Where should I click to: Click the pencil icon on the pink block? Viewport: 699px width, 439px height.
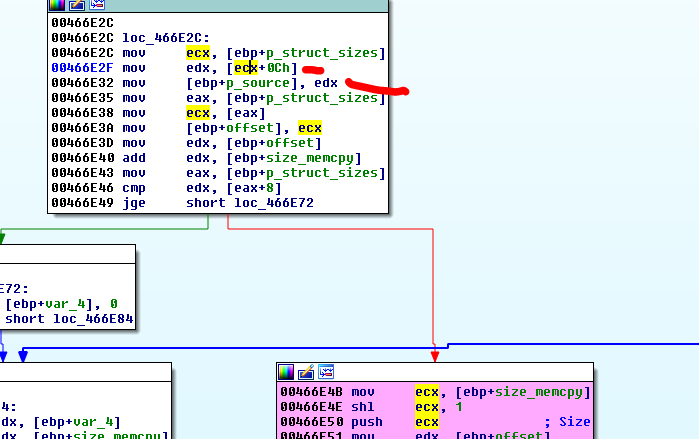coord(305,372)
